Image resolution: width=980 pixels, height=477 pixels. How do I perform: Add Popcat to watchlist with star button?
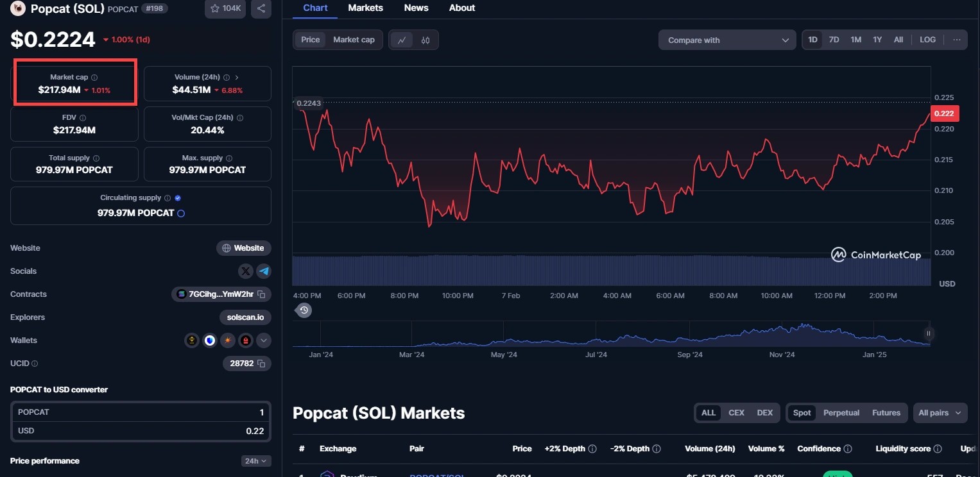(225, 8)
